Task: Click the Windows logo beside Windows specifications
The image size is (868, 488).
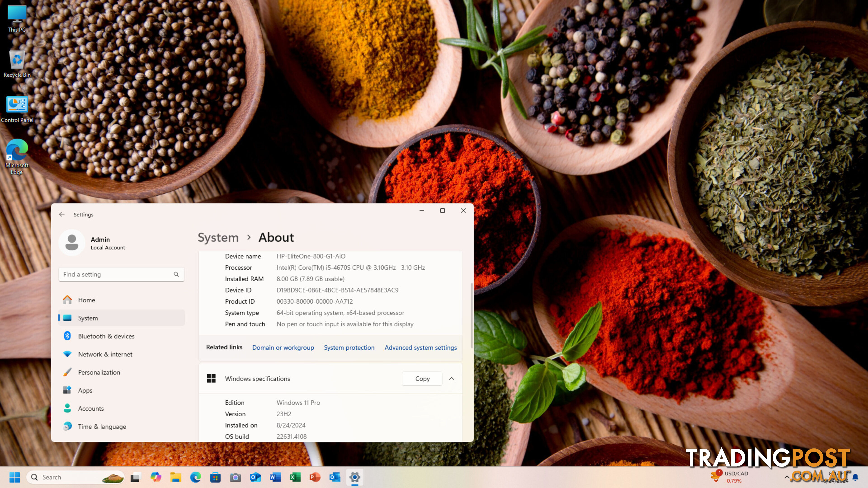Action: click(211, 379)
